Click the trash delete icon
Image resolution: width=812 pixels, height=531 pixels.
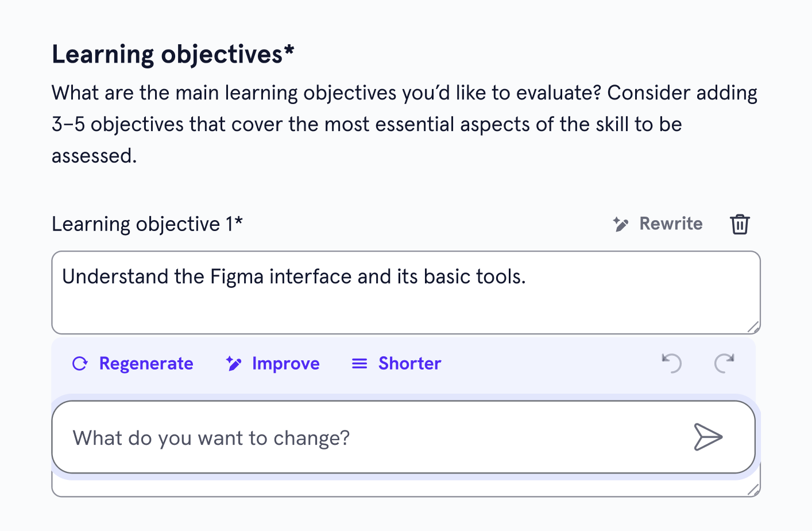pyautogui.click(x=740, y=224)
